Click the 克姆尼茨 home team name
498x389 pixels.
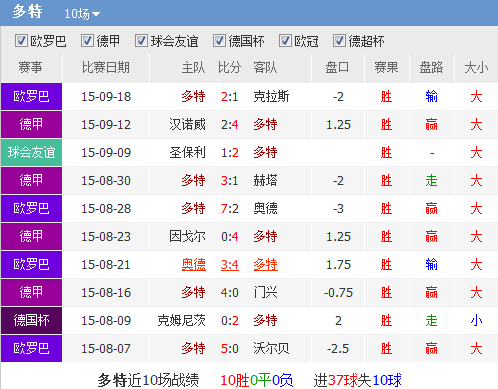click(x=181, y=321)
